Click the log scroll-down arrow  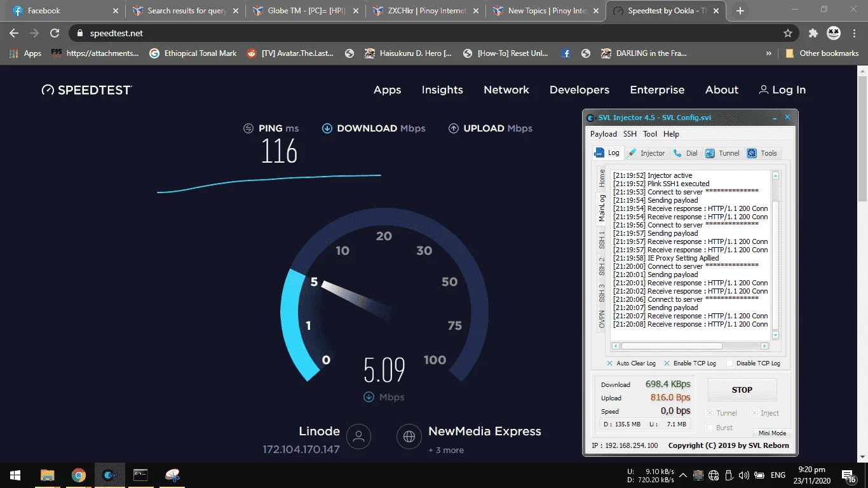coord(775,335)
